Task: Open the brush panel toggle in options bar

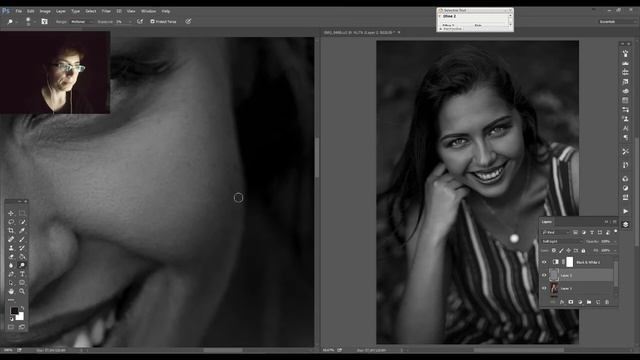Action: [44, 21]
